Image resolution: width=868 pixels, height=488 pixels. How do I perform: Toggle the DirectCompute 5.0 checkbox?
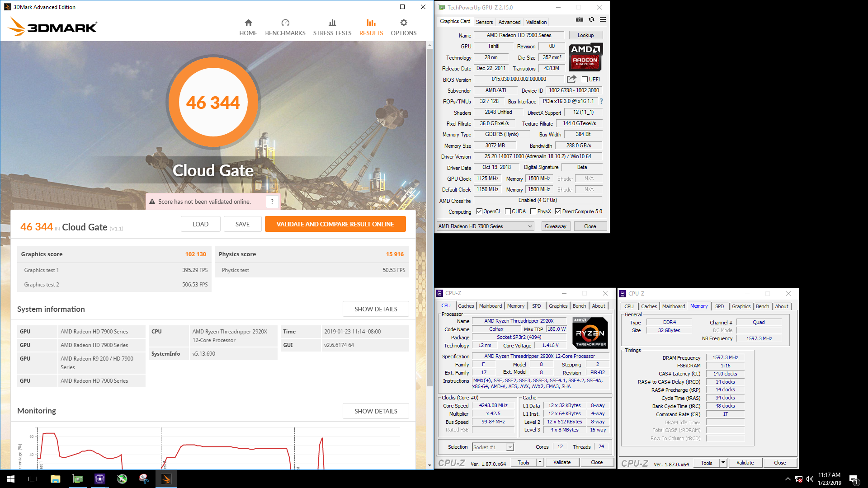click(x=558, y=211)
